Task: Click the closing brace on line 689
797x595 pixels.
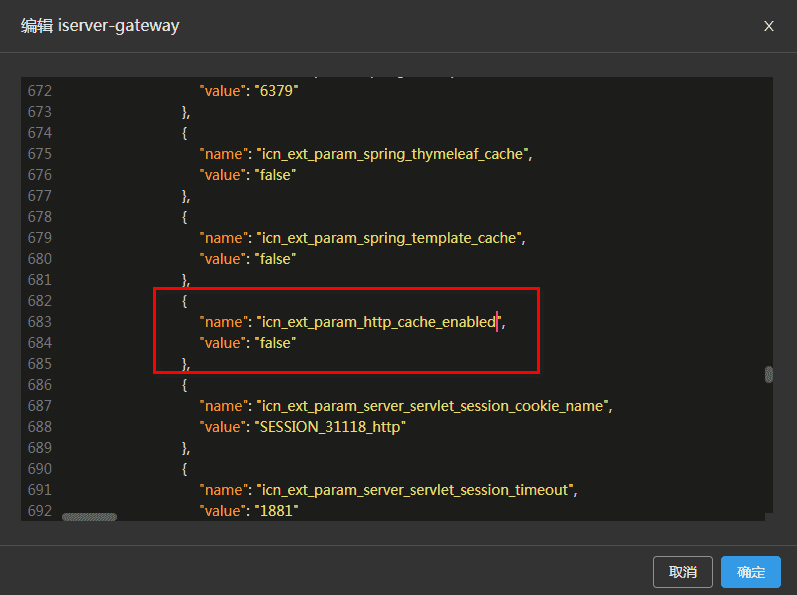Action: pyautogui.click(x=185, y=448)
